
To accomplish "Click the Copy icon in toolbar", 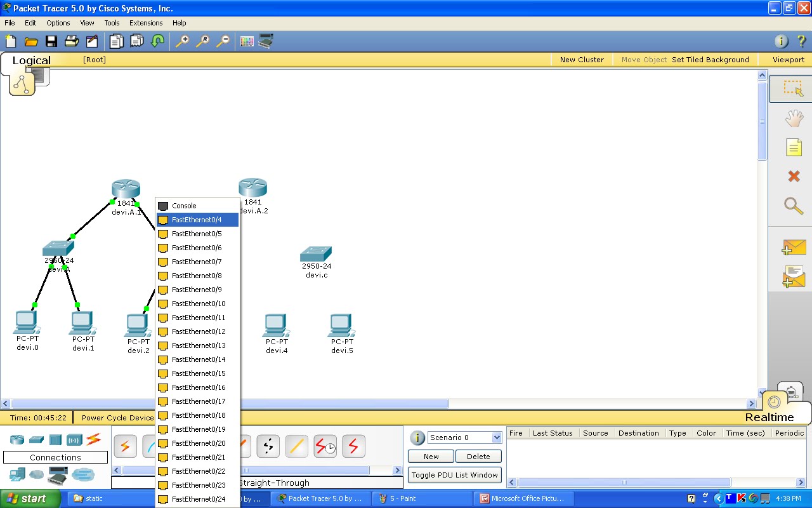I will click(x=116, y=41).
